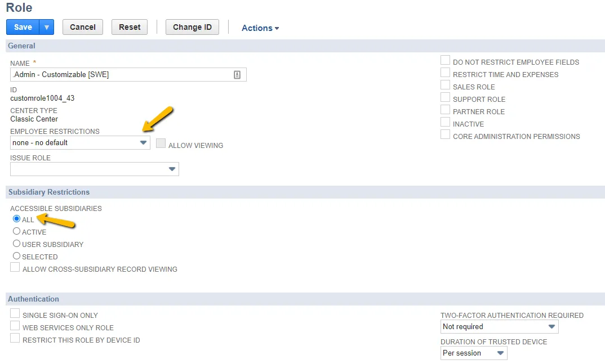Viewport: 605px width, 364px height.
Task: Enable the Partner Role checkbox
Action: (x=445, y=109)
